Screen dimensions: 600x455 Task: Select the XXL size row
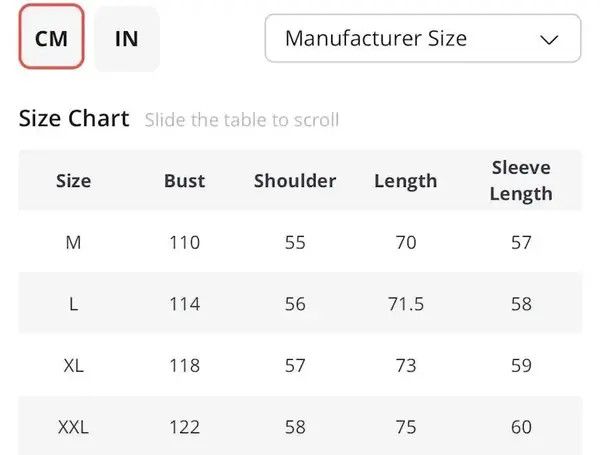pyautogui.click(x=300, y=426)
